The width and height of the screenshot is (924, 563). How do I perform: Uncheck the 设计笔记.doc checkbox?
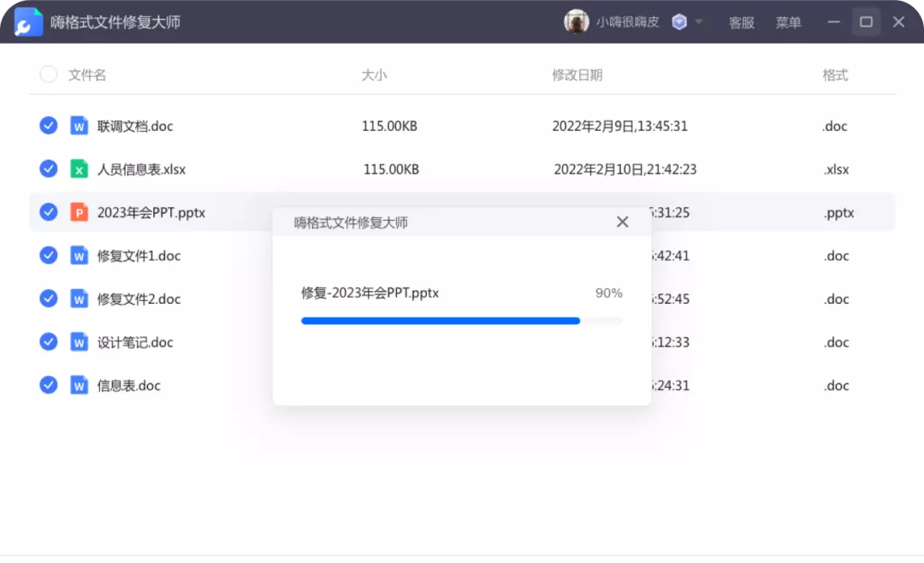pyautogui.click(x=48, y=341)
